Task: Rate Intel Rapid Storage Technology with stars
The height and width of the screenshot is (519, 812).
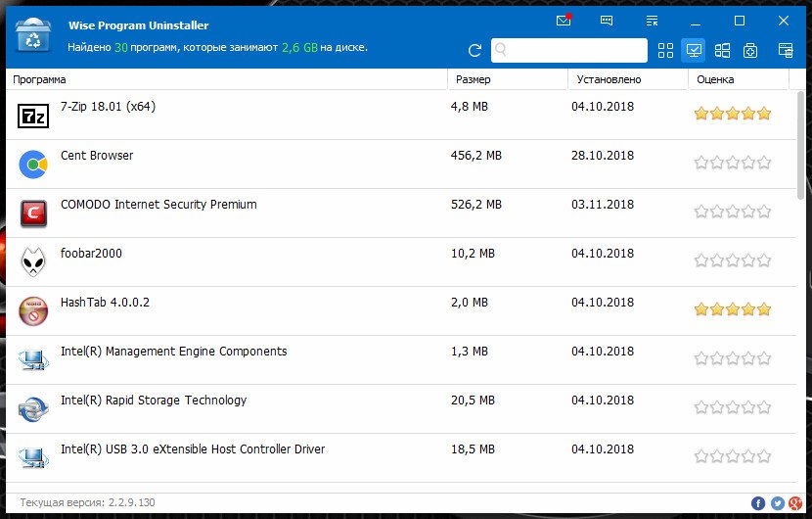Action: pos(732,407)
